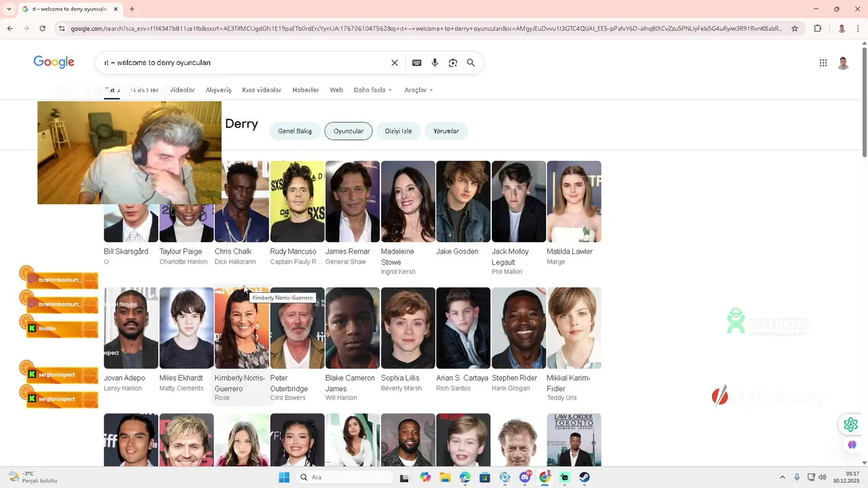Open Steam from the taskbar

point(585,477)
